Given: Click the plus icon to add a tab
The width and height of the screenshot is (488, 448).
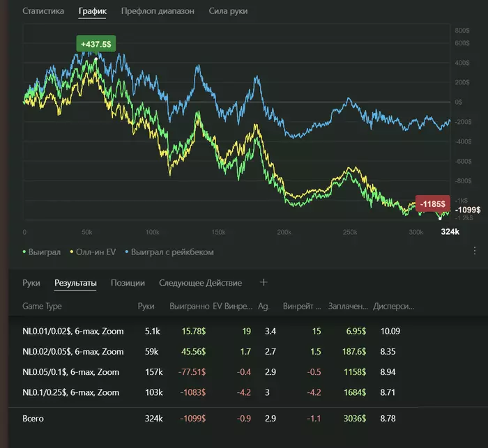Looking at the screenshot, I should 264,282.
